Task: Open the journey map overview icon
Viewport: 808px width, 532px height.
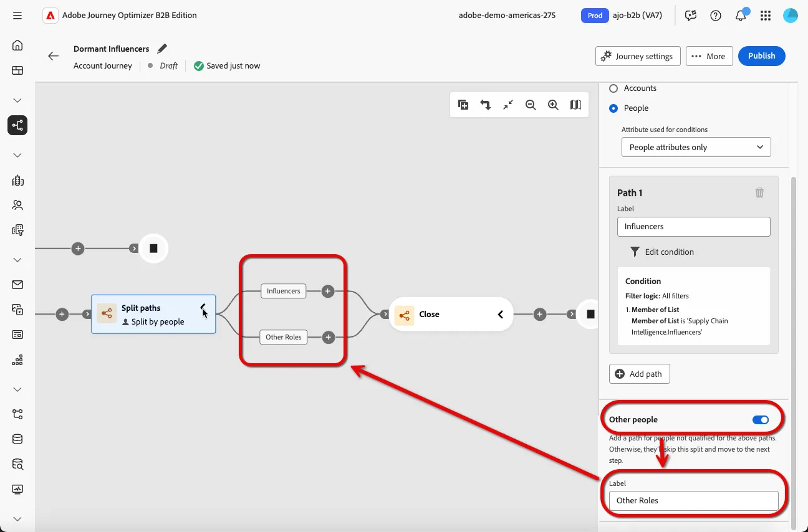Action: tap(575, 105)
